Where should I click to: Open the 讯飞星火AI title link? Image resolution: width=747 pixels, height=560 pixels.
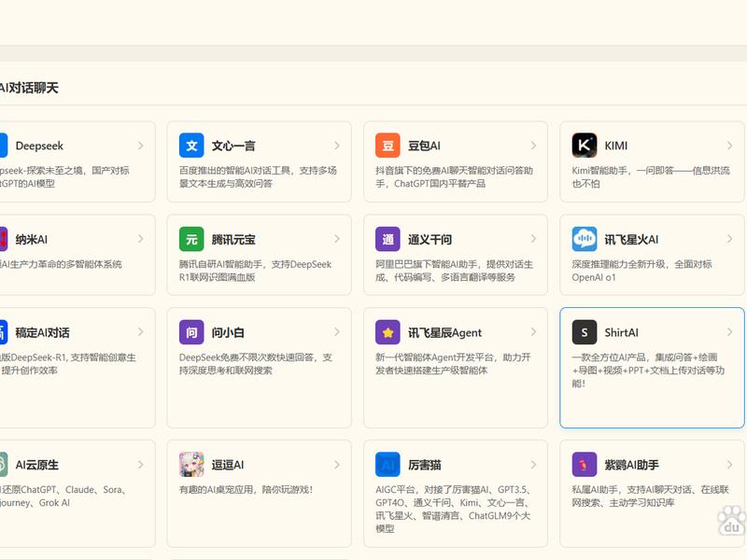tap(631, 240)
